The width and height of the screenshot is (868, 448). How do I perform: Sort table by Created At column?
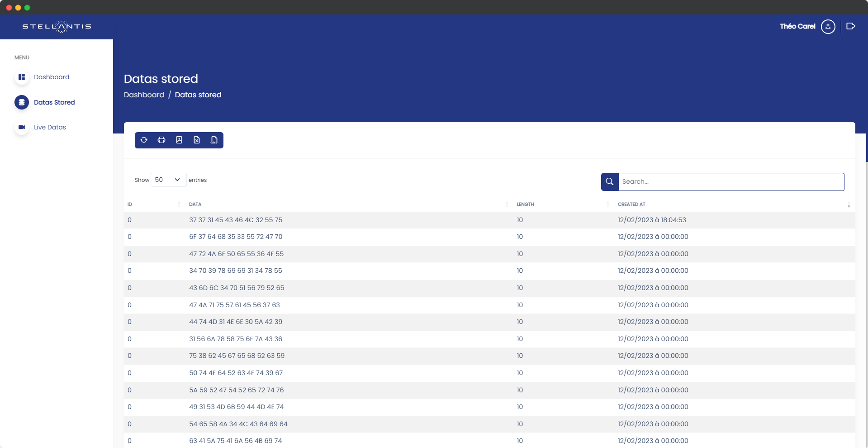click(x=631, y=205)
